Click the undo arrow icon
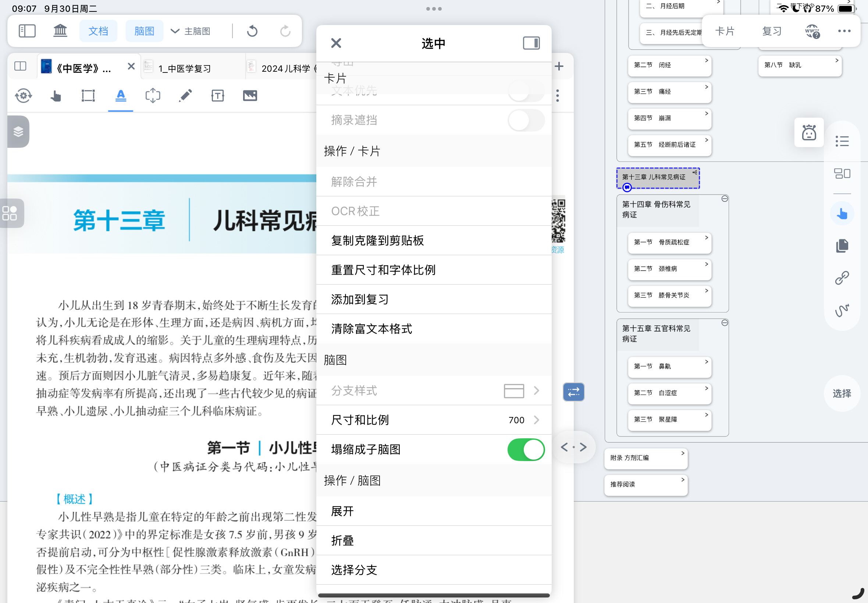Viewport: 868px width, 603px height. (252, 31)
